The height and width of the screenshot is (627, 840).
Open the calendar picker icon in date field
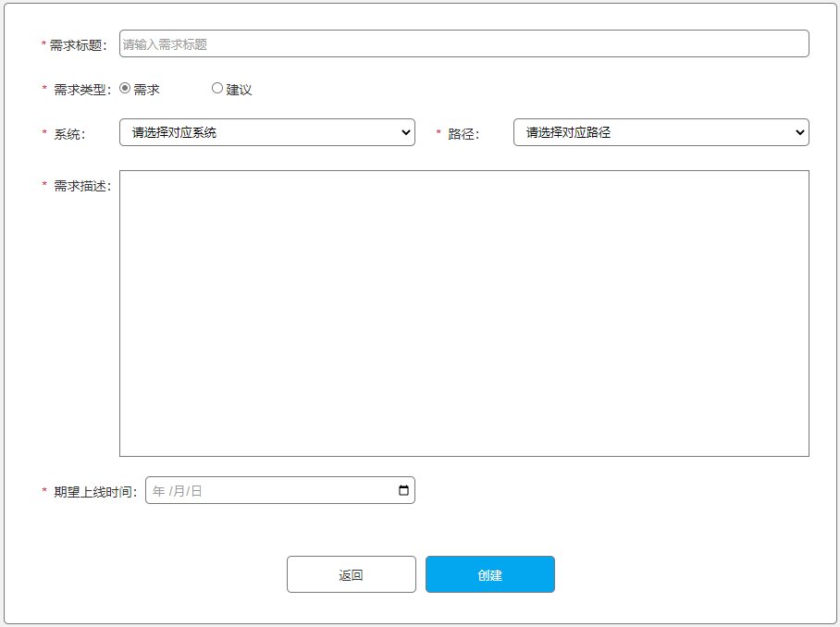tap(403, 491)
